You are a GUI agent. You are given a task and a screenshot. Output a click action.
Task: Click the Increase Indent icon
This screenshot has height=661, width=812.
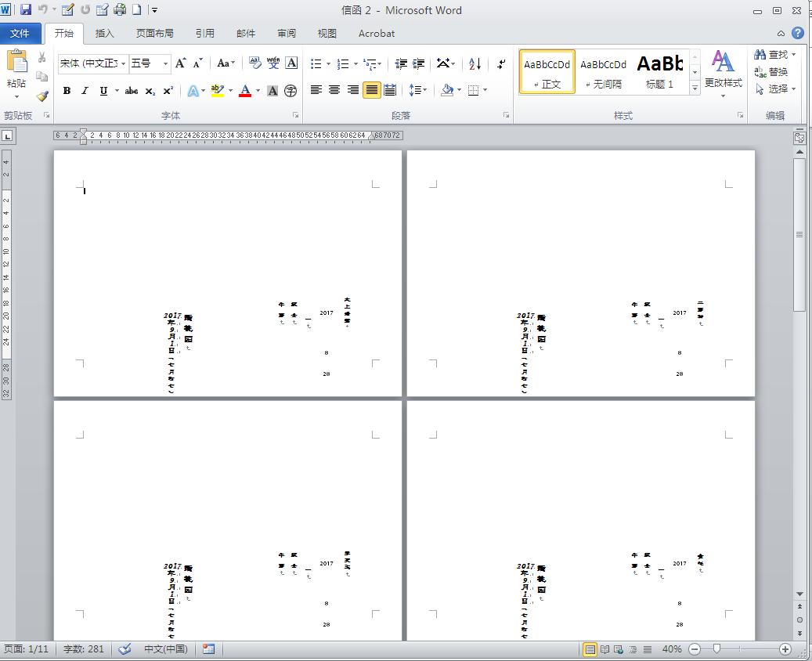pyautogui.click(x=419, y=64)
